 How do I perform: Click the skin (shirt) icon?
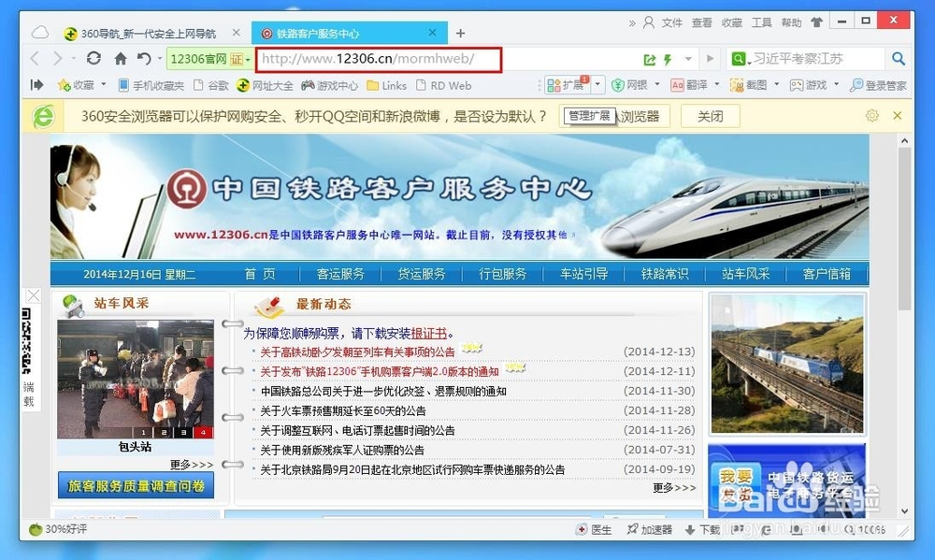click(x=816, y=22)
